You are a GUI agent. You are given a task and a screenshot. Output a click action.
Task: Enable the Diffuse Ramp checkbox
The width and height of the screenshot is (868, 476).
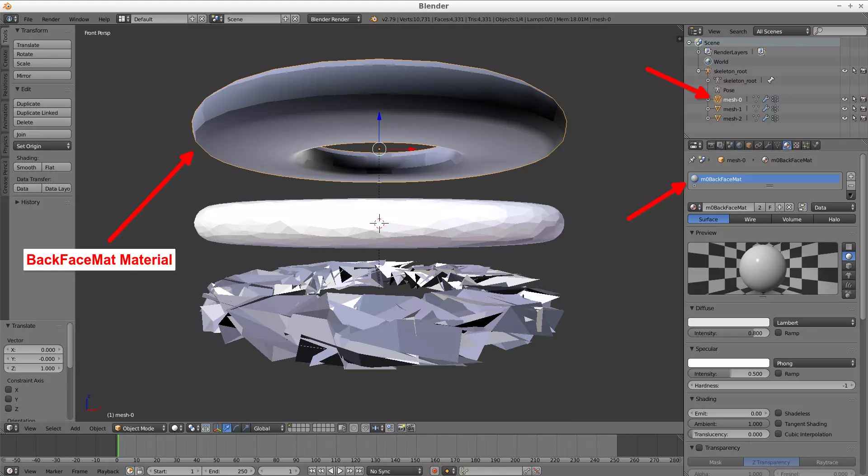(x=778, y=333)
